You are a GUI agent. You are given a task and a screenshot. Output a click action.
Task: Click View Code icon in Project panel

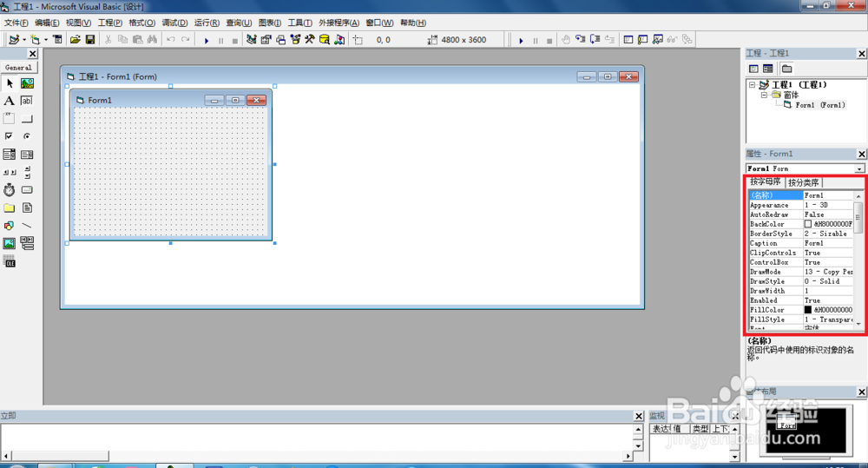coord(753,69)
